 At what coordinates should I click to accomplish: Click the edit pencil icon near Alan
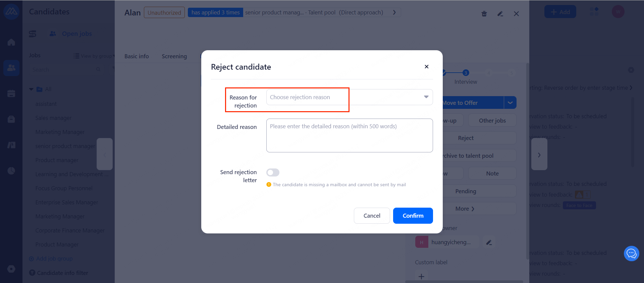[500, 14]
